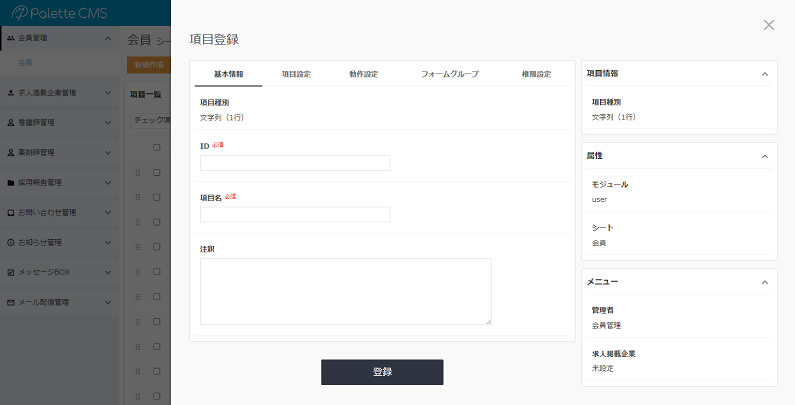Image resolution: width=795 pixels, height=405 pixels.
Task: Switch to the 項目設定 tab
Action: 296,74
